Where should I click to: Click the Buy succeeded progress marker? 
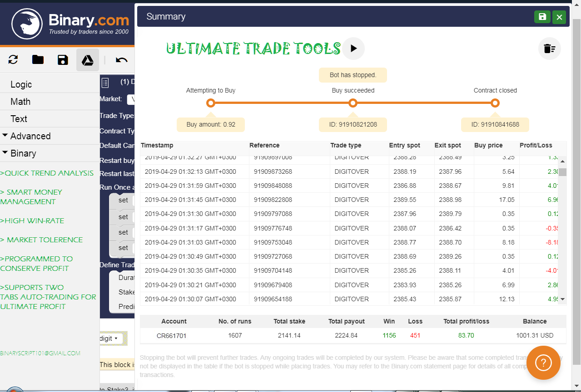click(353, 103)
